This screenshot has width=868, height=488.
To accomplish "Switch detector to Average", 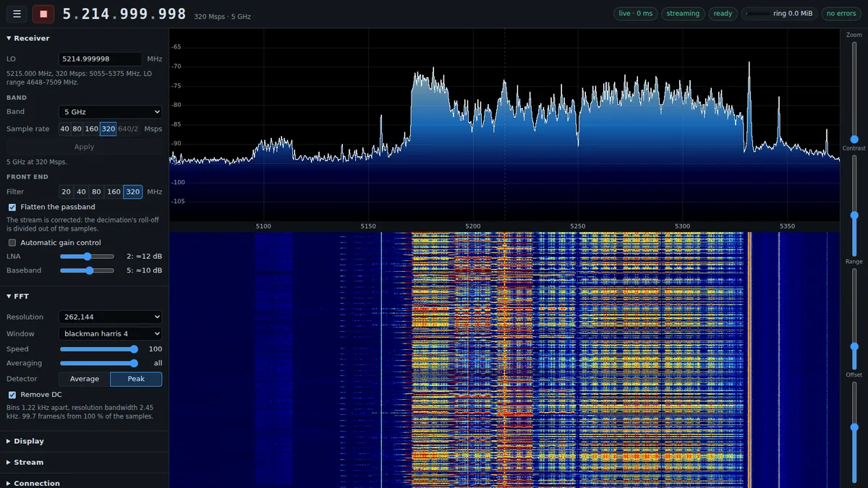I will click(x=84, y=379).
